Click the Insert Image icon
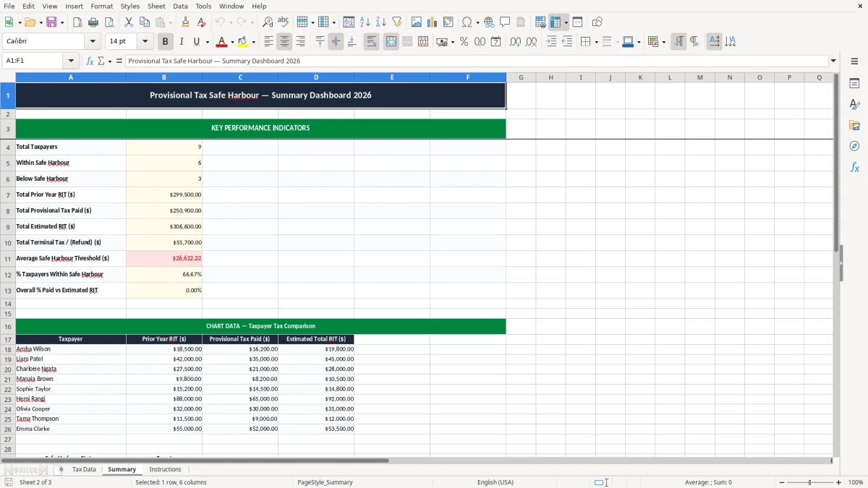868x488 pixels. [x=417, y=22]
